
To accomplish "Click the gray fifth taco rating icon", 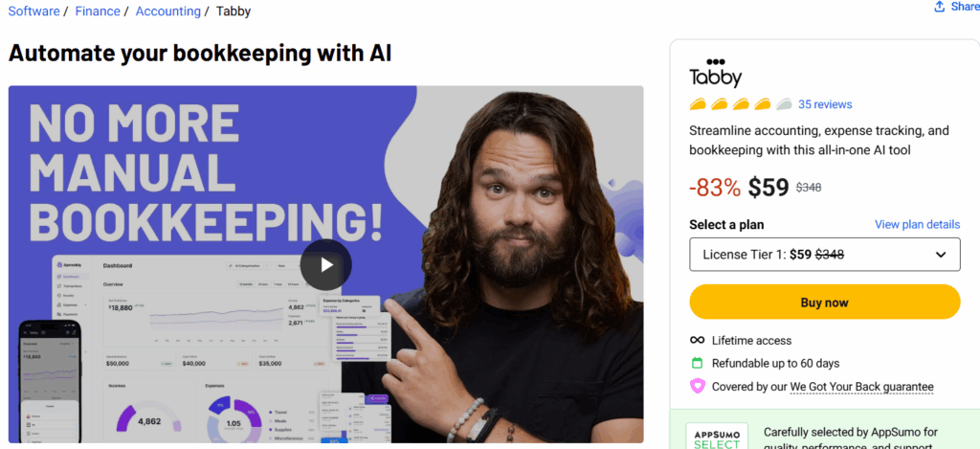I will (785, 104).
